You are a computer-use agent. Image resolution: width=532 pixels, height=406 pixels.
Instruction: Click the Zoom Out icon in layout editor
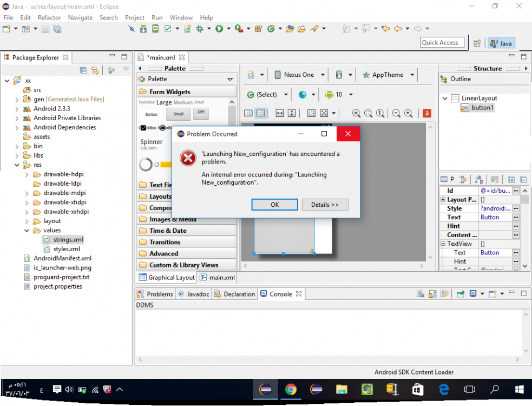pos(396,113)
